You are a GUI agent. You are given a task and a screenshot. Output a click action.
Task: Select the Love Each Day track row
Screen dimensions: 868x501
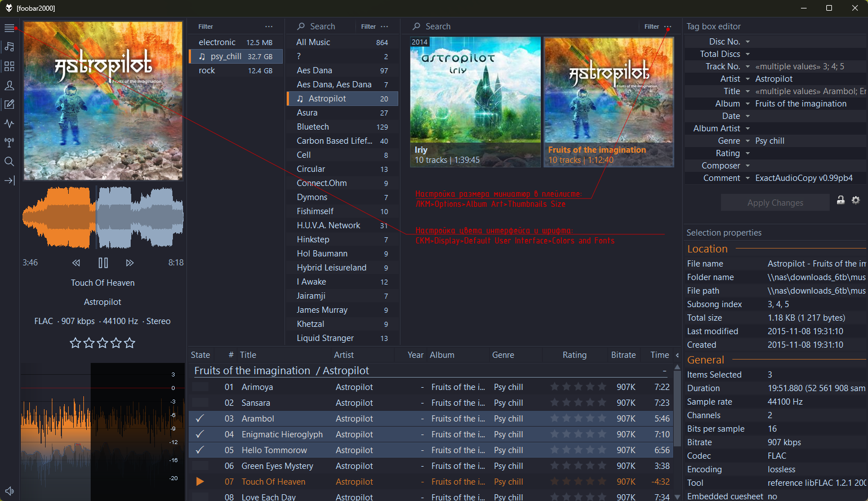pyautogui.click(x=432, y=496)
